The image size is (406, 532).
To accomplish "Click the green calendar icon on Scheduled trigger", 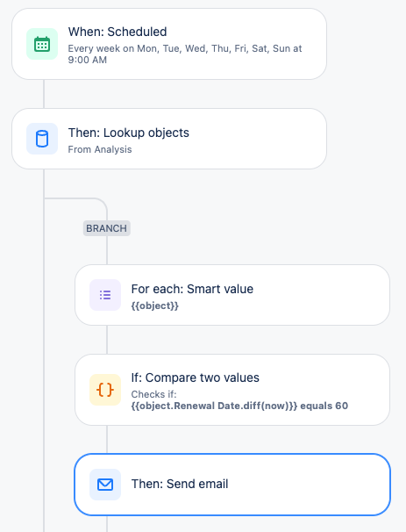I will [x=42, y=44].
